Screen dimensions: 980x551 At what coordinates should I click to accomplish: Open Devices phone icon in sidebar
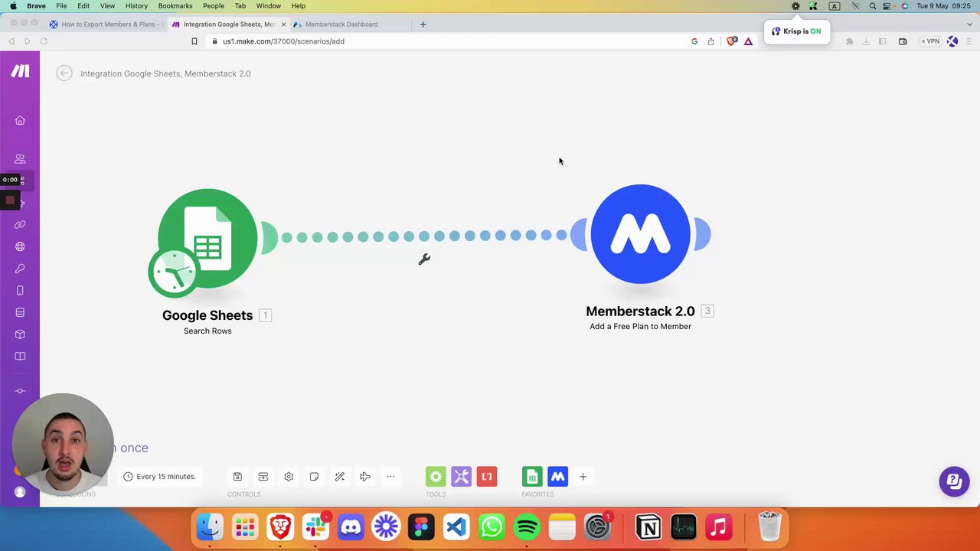20,291
